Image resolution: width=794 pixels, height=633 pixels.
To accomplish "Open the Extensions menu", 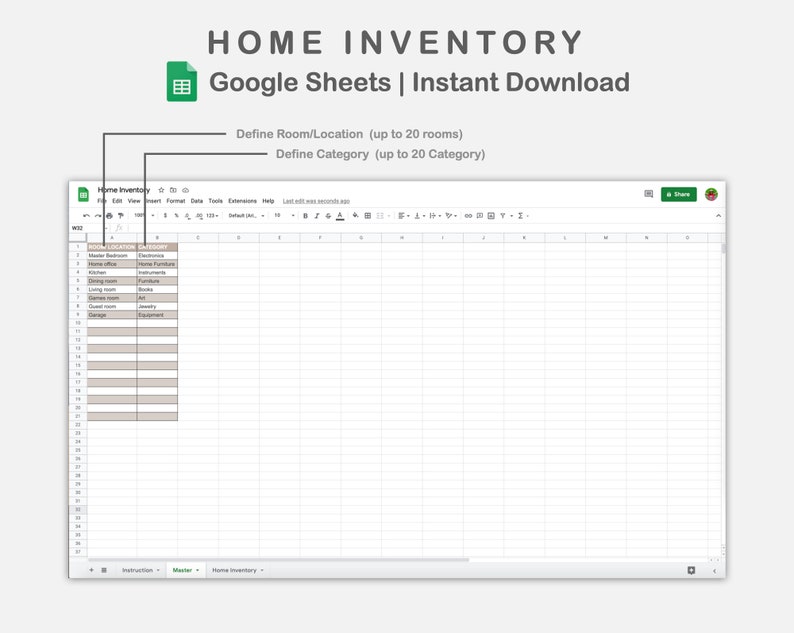I will click(x=242, y=201).
